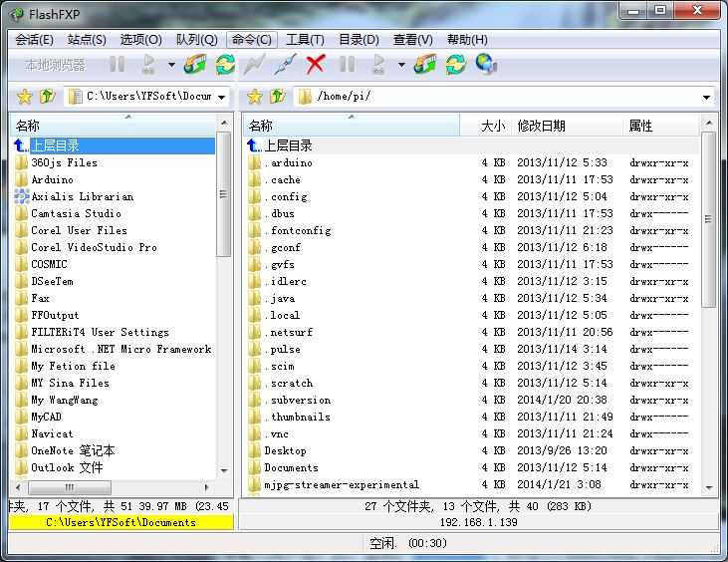
Task: Click the yellow C:\Users\YFSoft\Documents status bar
Action: click(121, 522)
